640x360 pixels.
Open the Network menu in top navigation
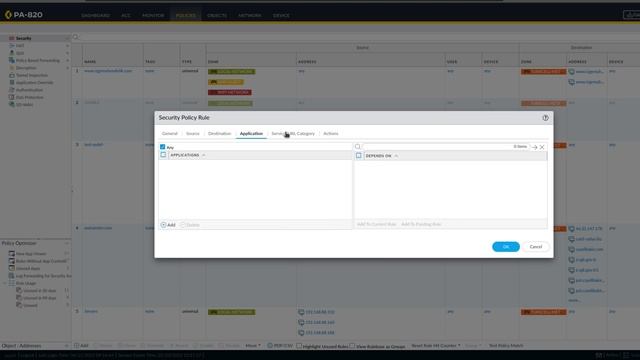tap(249, 16)
